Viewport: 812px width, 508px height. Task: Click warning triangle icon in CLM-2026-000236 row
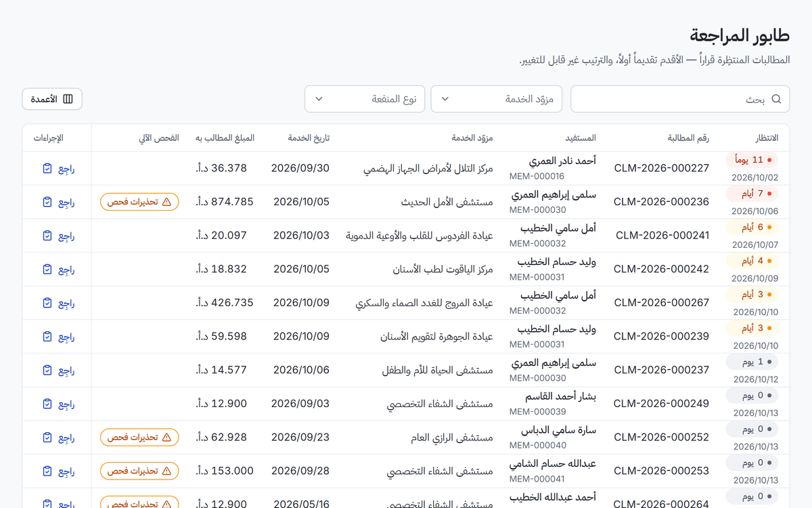166,202
